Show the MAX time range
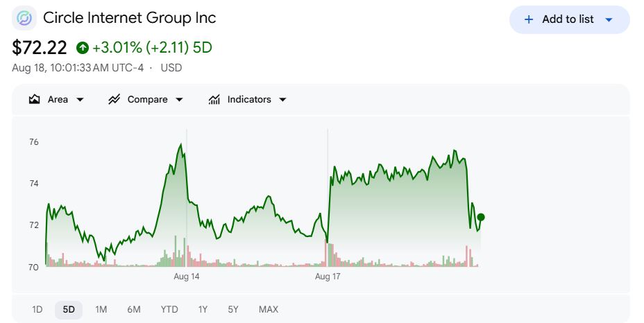The height and width of the screenshot is (323, 644). [x=269, y=309]
